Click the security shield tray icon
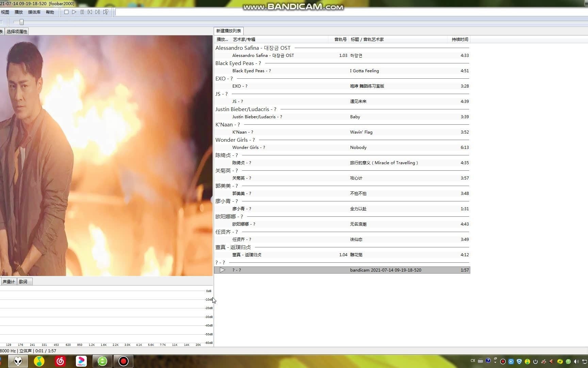The image size is (588, 368). click(x=519, y=362)
